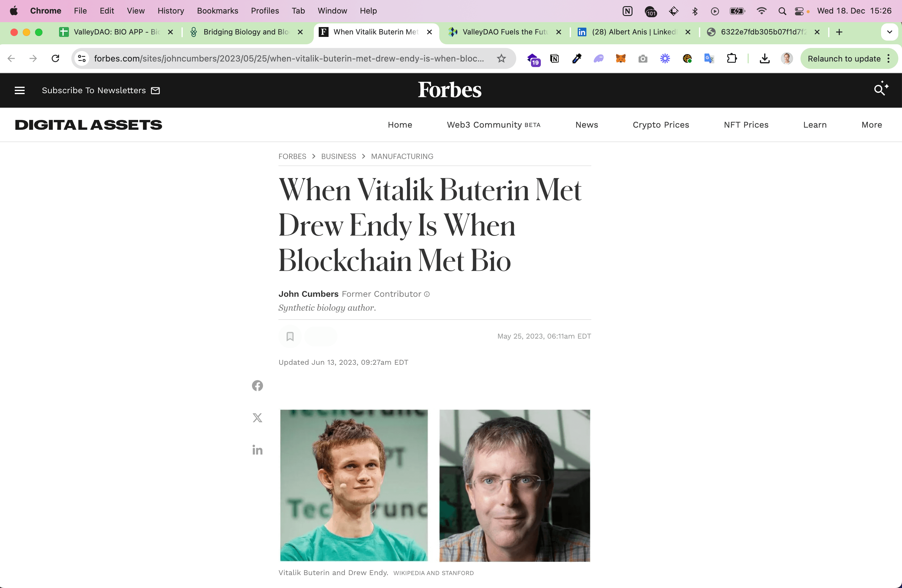The width and height of the screenshot is (902, 588).
Task: Open the Bookmarks menu in menu bar
Action: (x=217, y=10)
